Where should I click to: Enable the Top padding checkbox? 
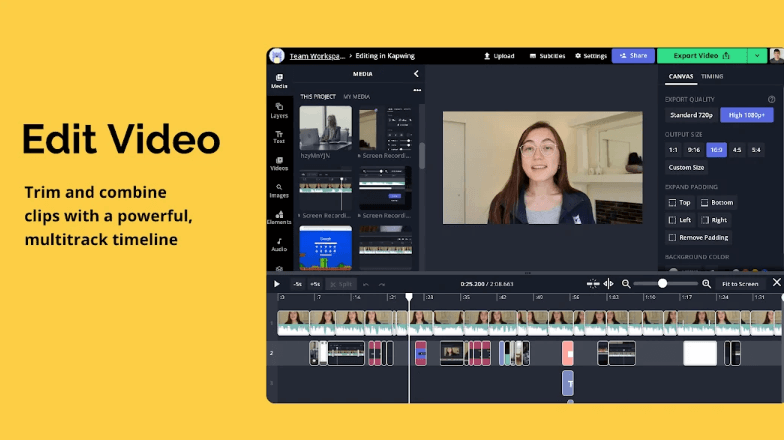(x=673, y=203)
